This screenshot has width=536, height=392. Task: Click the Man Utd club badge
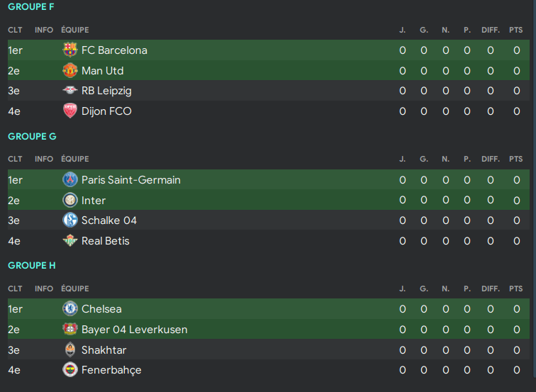pos(70,71)
